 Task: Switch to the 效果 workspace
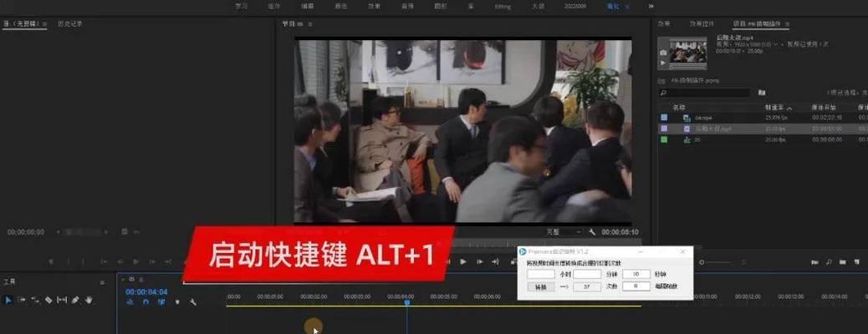375,6
